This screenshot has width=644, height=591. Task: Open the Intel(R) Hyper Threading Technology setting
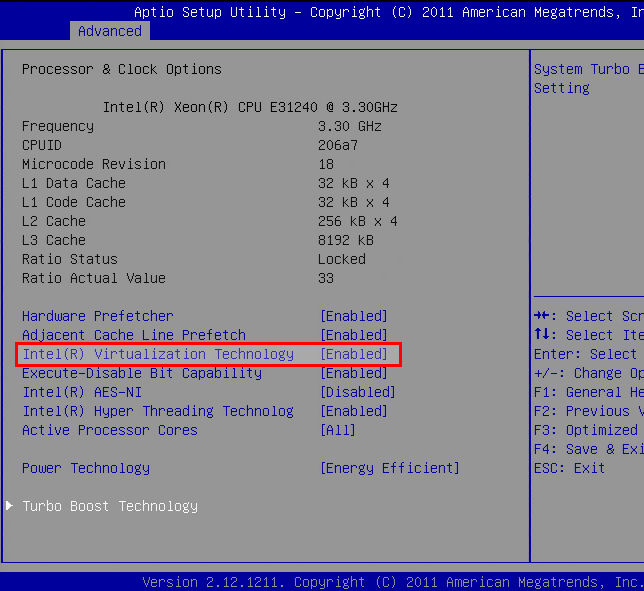click(x=158, y=411)
